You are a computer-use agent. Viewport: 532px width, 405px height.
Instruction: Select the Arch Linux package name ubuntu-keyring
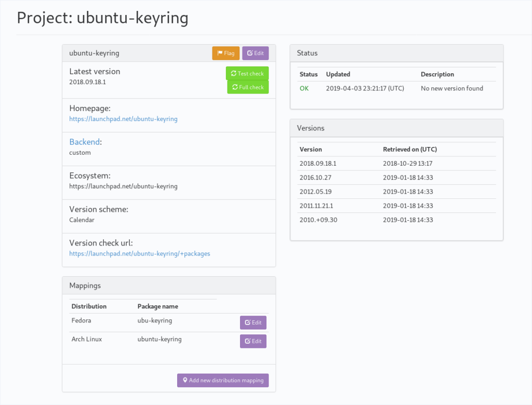[x=159, y=339]
